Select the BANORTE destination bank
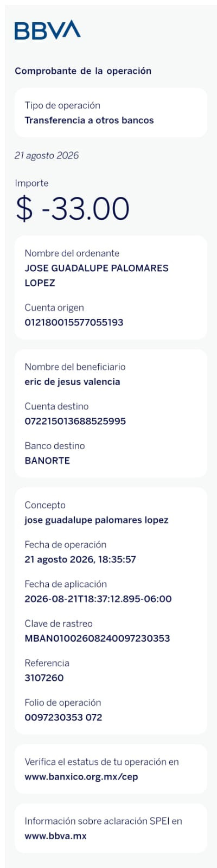 point(47,461)
